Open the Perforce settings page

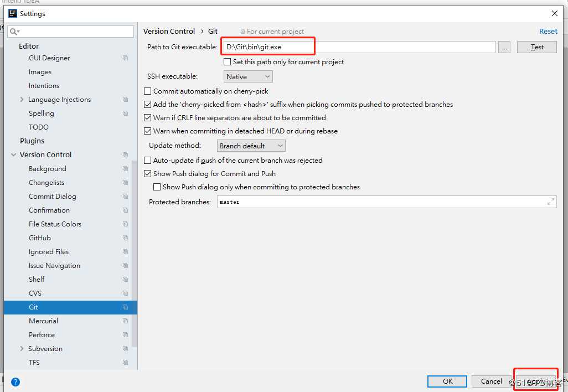pos(42,335)
